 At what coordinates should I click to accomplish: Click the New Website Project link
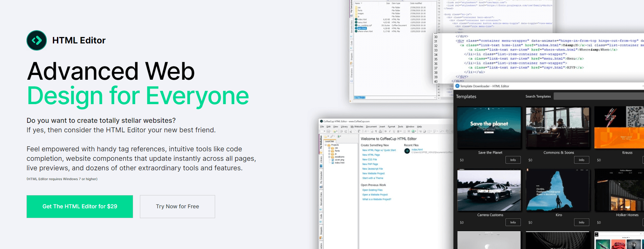pos(373,173)
